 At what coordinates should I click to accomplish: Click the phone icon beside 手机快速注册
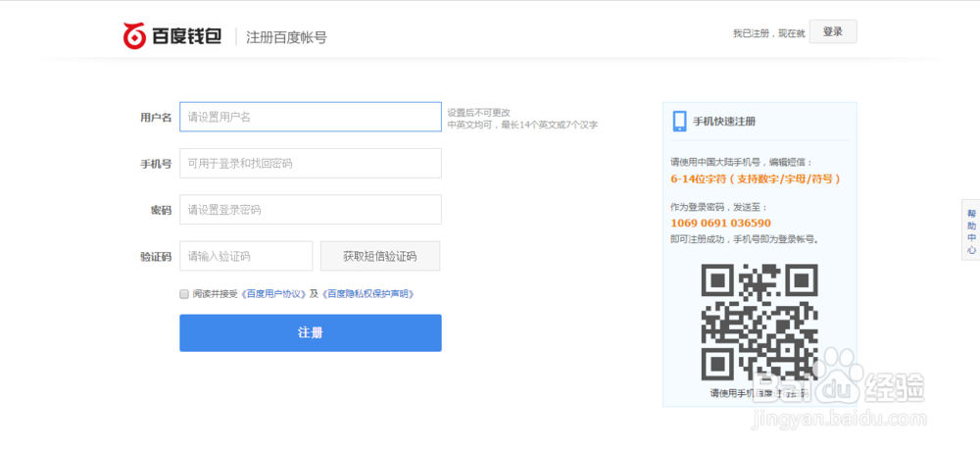679,122
